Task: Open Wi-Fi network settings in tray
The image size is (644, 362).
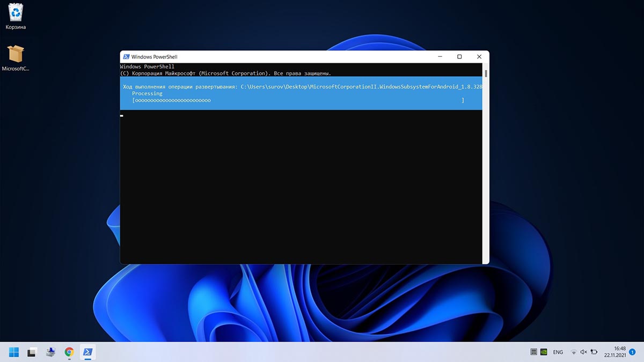Action: tap(574, 352)
